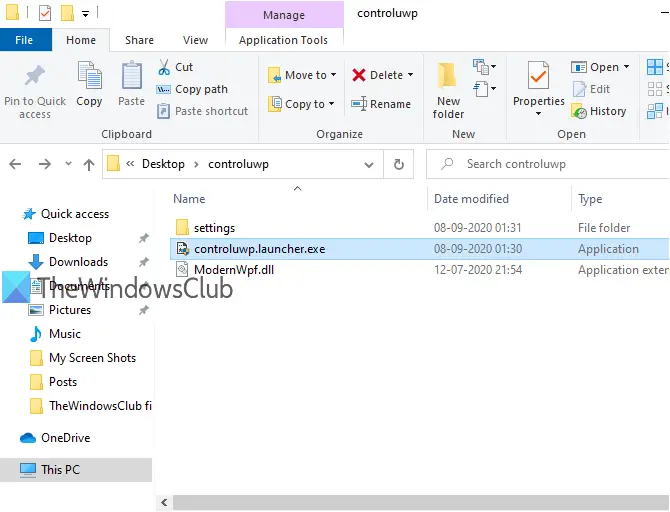Sort by the Type column
This screenshot has height=512, width=670.
click(x=590, y=199)
